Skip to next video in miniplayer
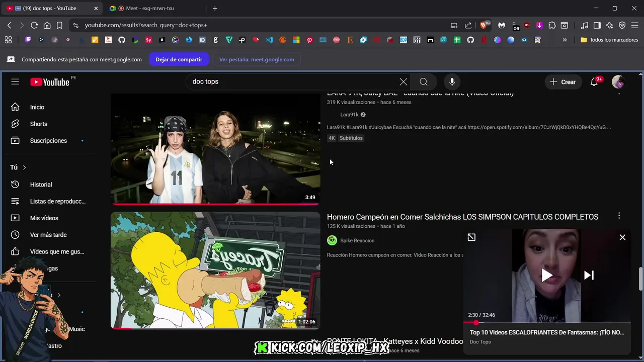Viewport: 644px width, 362px height. (589, 275)
